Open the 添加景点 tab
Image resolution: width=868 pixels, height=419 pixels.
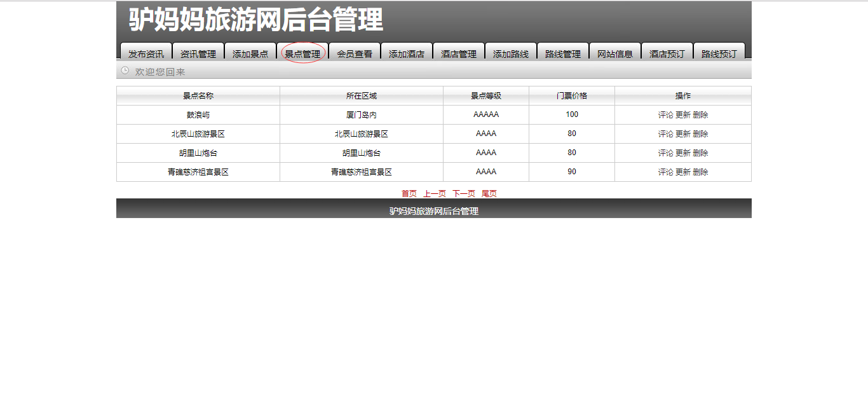[250, 52]
